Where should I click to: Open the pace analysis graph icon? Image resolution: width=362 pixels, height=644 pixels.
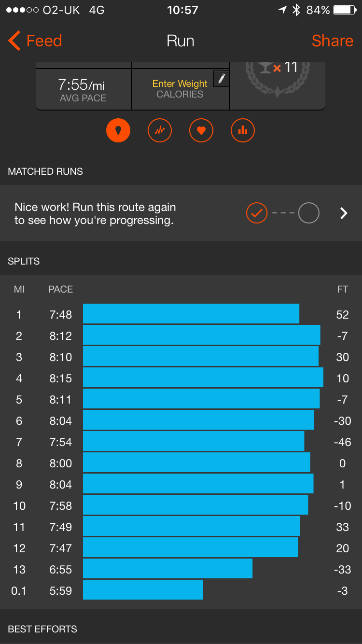tap(160, 130)
